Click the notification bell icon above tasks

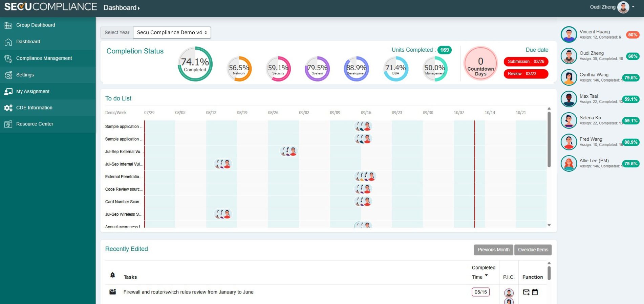(113, 275)
